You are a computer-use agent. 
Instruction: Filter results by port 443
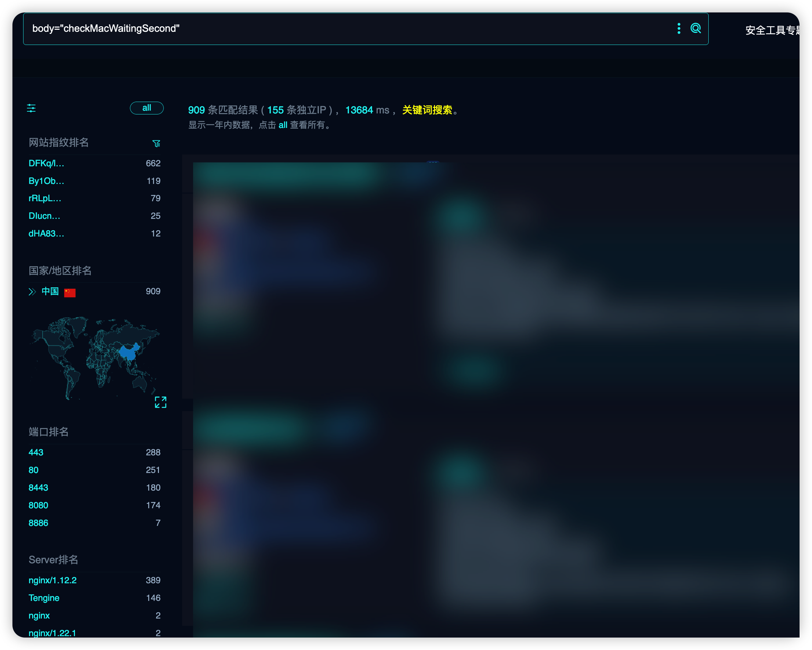(x=36, y=452)
